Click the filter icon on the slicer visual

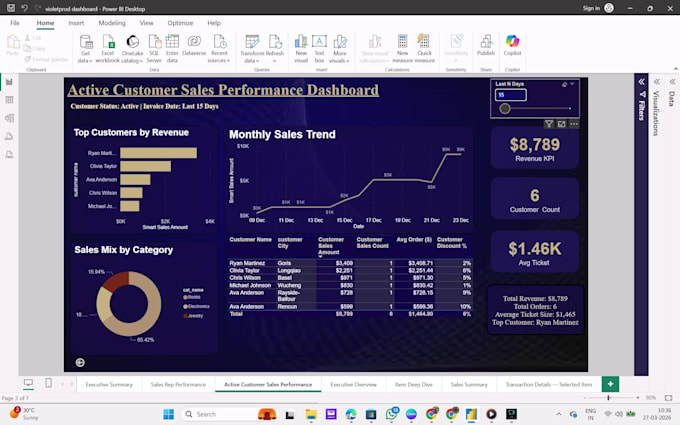click(x=549, y=124)
